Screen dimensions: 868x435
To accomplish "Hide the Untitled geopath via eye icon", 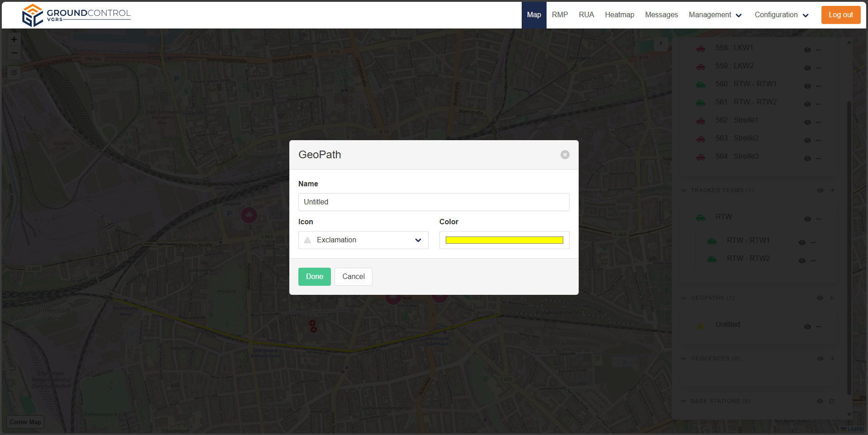I will click(x=807, y=327).
